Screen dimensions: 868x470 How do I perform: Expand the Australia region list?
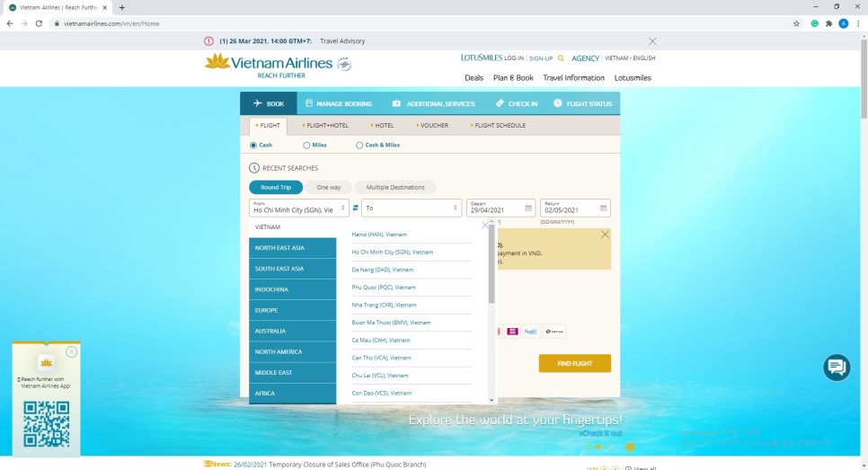tap(292, 331)
